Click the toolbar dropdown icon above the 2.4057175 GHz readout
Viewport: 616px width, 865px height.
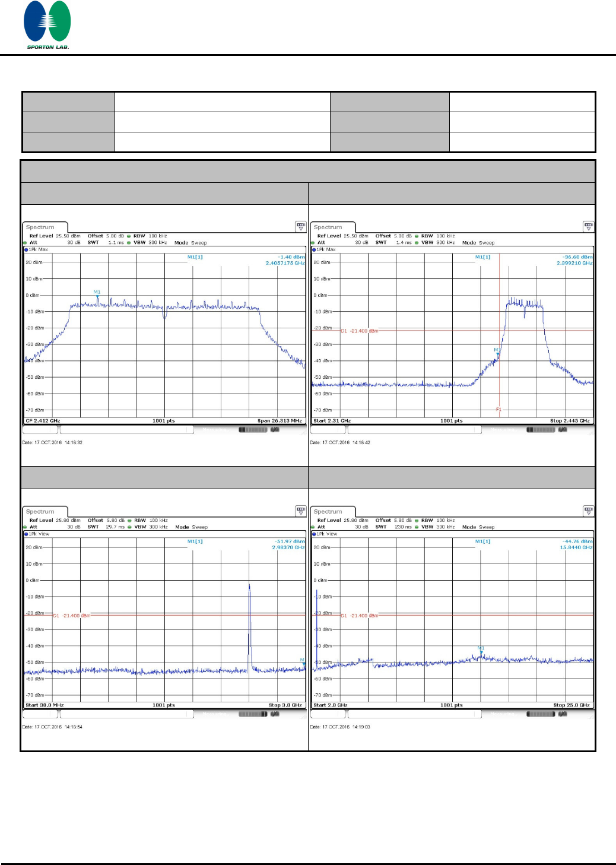tap(300, 226)
